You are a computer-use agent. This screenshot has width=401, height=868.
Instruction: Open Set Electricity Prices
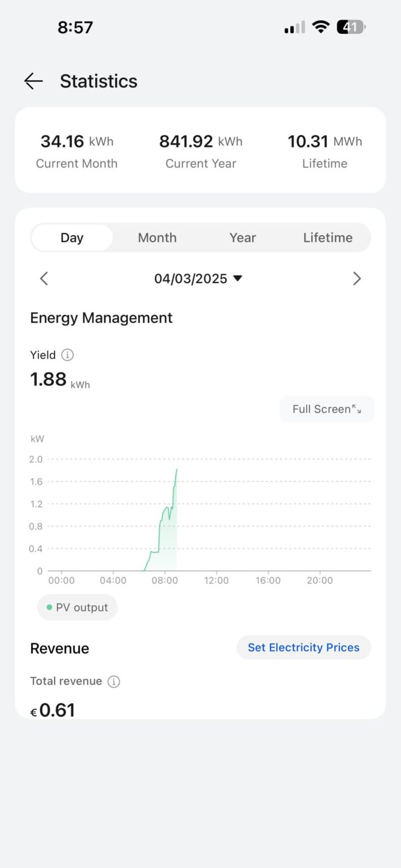(x=304, y=648)
